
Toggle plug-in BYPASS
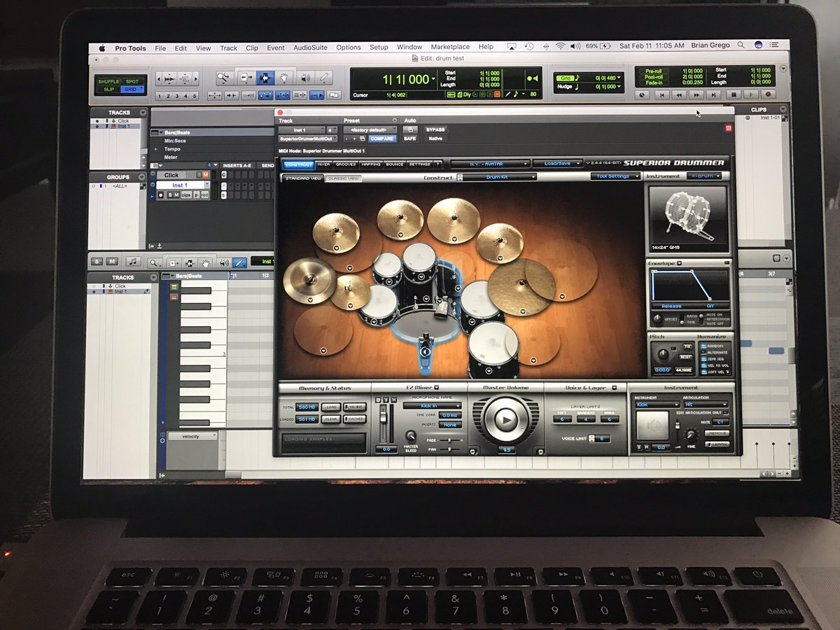435,129
